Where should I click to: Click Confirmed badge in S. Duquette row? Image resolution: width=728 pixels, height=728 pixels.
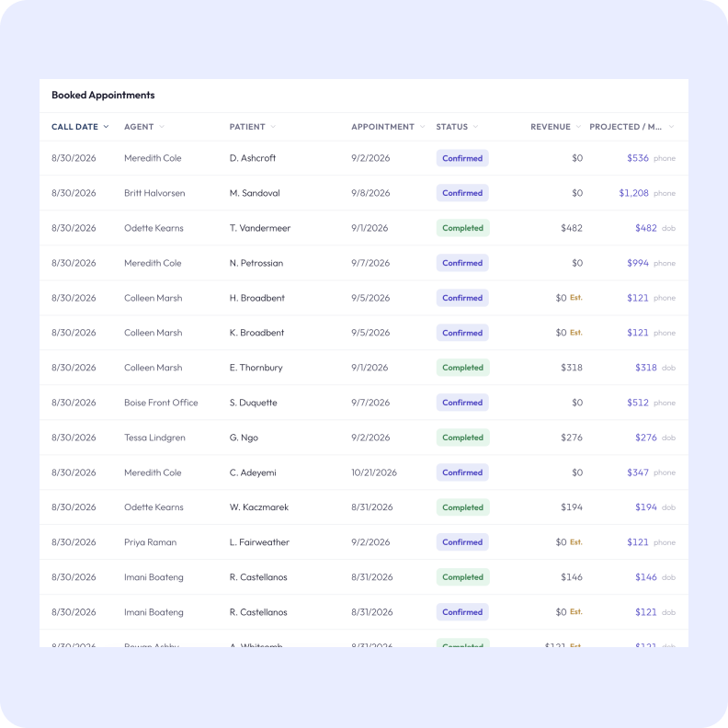[x=462, y=403]
